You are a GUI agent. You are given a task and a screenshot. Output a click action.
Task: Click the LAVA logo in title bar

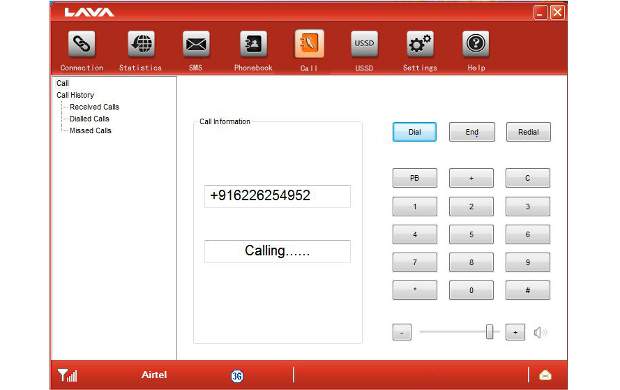pos(89,12)
